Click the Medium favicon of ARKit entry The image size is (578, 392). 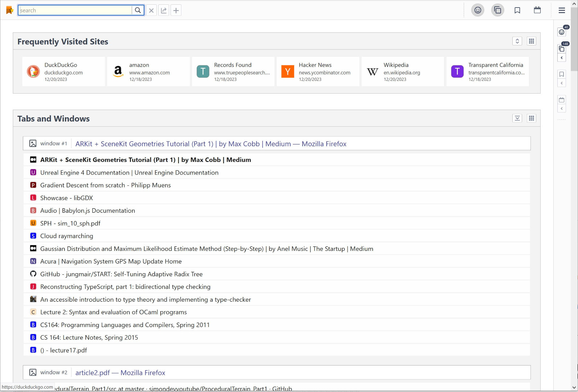tap(33, 160)
